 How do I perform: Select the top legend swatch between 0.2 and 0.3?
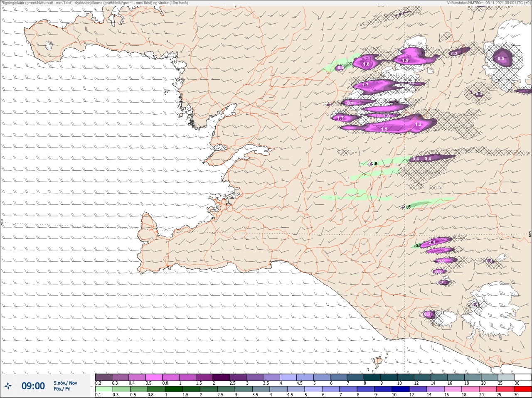pyautogui.click(x=103, y=377)
